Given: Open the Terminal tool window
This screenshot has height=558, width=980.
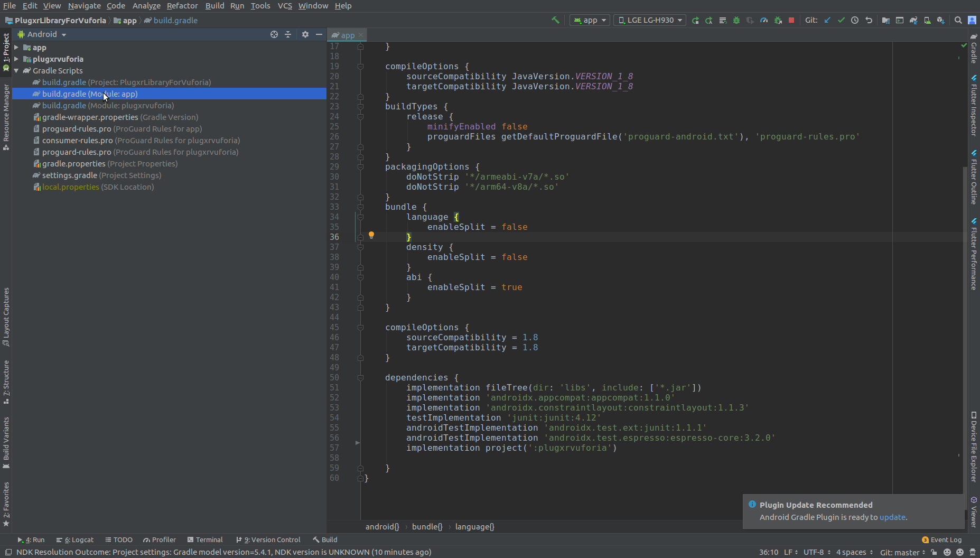Looking at the screenshot, I should click(x=205, y=540).
